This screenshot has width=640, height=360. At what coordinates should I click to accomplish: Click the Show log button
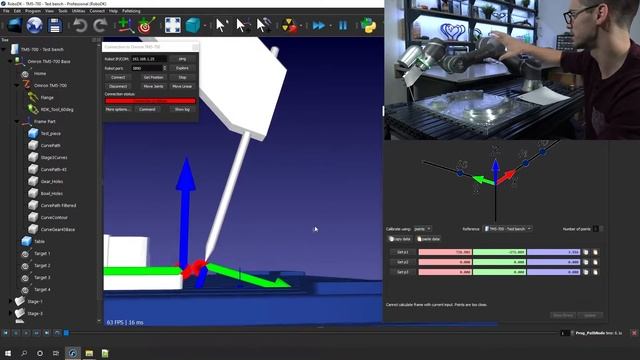pos(182,109)
